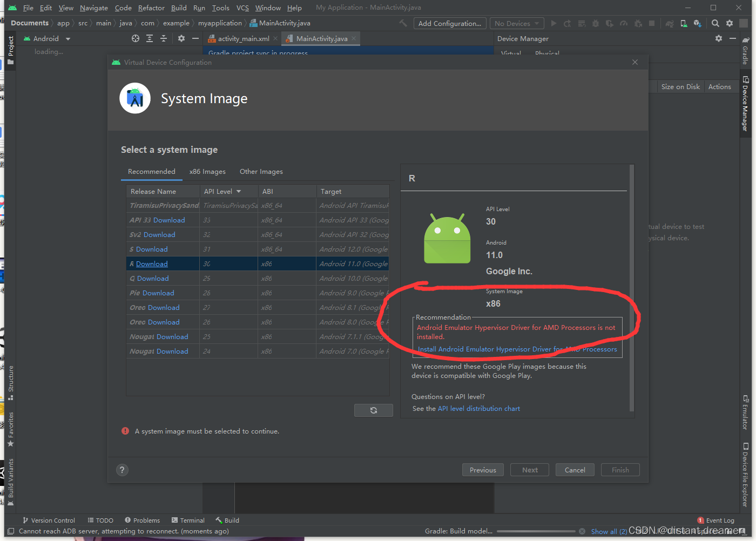
Task: Click Show all (2) background tasks
Action: click(x=609, y=532)
